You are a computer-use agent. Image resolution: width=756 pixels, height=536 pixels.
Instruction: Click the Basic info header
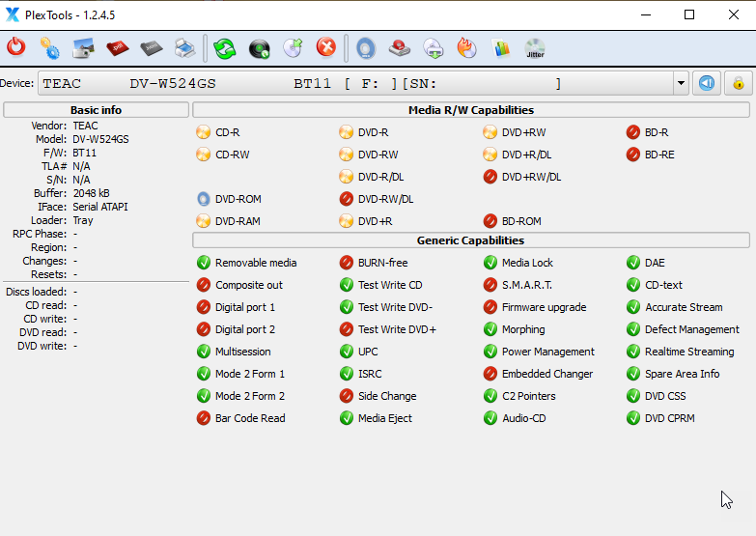click(x=96, y=110)
